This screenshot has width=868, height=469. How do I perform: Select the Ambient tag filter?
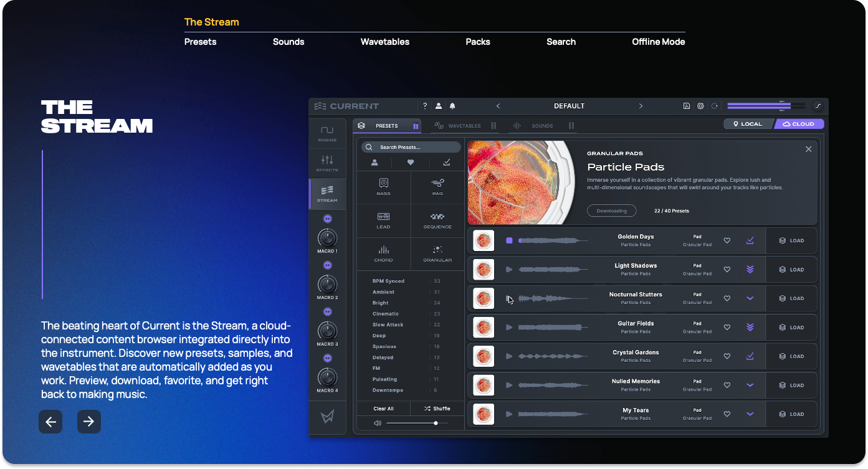[x=383, y=292]
